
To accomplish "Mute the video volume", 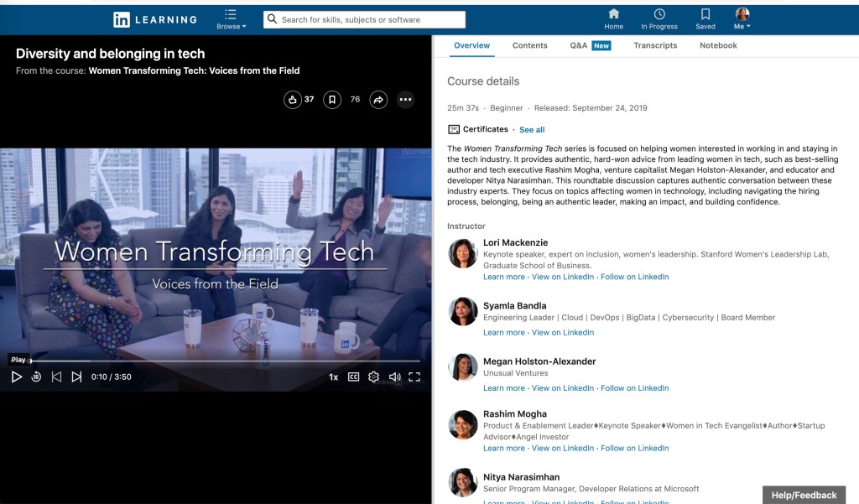I will pos(394,377).
